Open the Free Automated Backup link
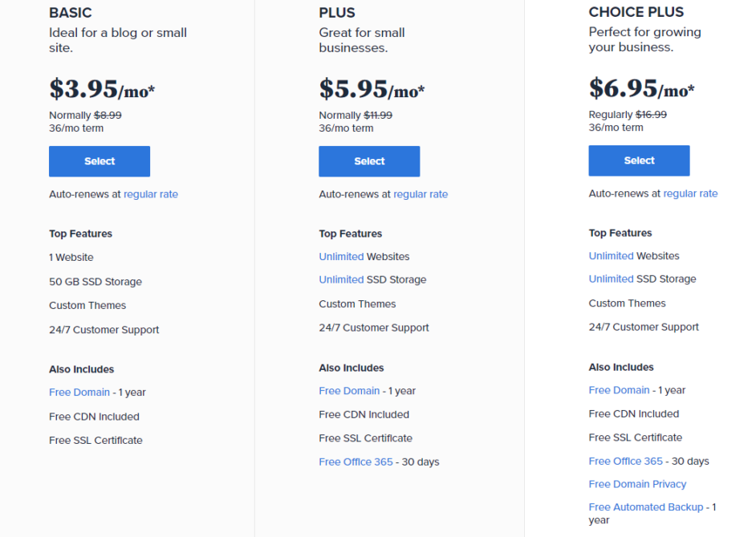This screenshot has width=756, height=537. (646, 507)
